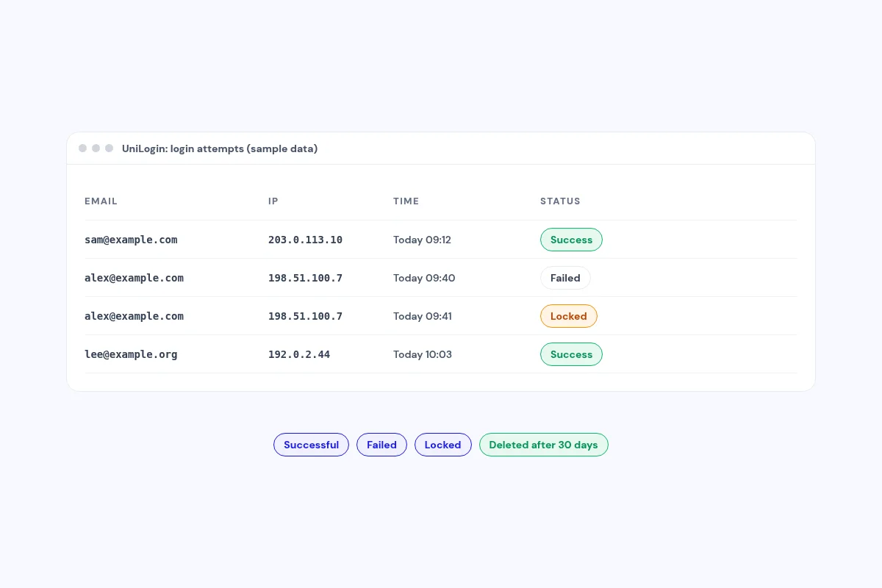Click 198.51.100.7 in the 09:40 row
This screenshot has height=588, width=882.
click(x=305, y=278)
